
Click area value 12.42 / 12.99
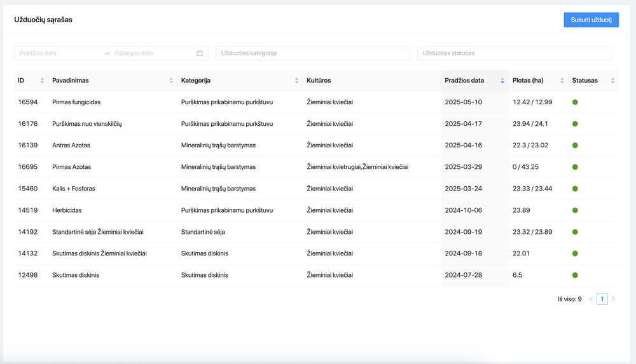pyautogui.click(x=532, y=102)
